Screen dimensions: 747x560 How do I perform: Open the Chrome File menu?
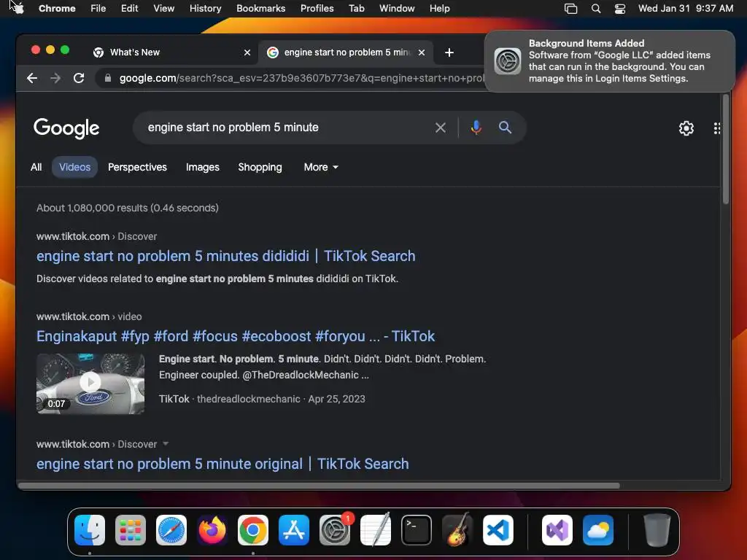(x=98, y=9)
